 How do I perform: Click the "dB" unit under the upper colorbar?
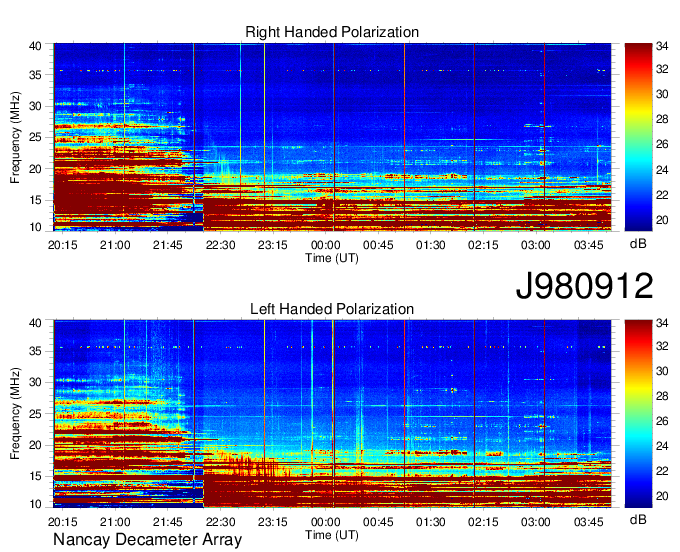[638, 244]
